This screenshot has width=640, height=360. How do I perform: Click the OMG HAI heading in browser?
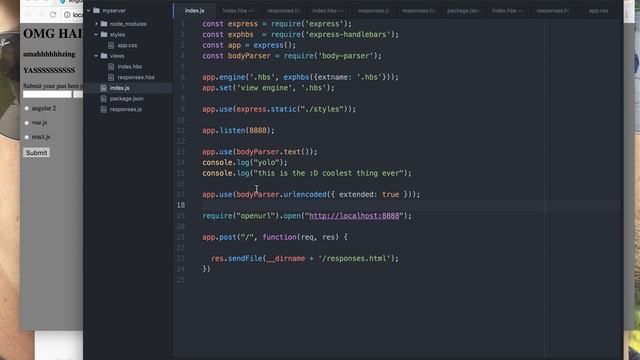click(x=53, y=33)
